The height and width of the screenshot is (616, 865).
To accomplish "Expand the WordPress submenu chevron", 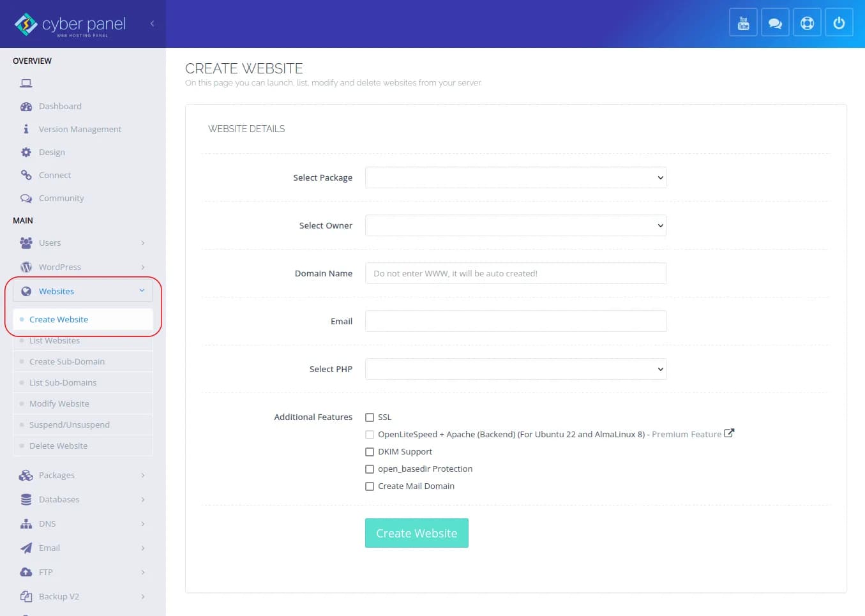I will point(143,267).
